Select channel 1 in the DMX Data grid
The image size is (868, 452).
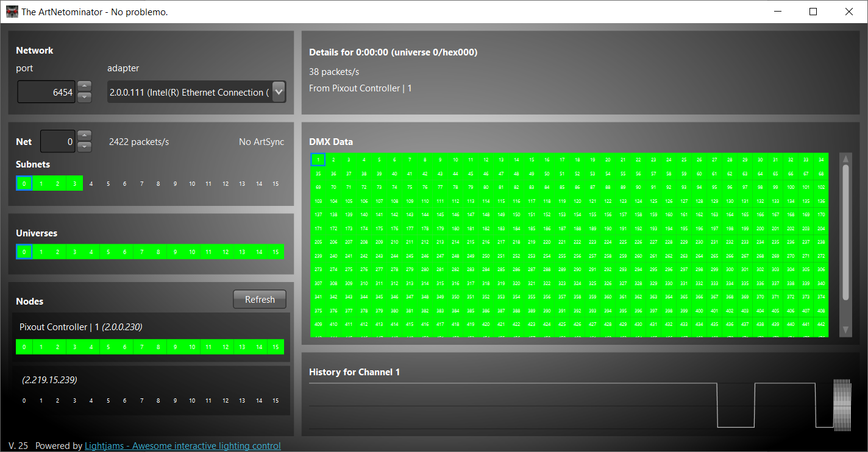click(x=318, y=159)
